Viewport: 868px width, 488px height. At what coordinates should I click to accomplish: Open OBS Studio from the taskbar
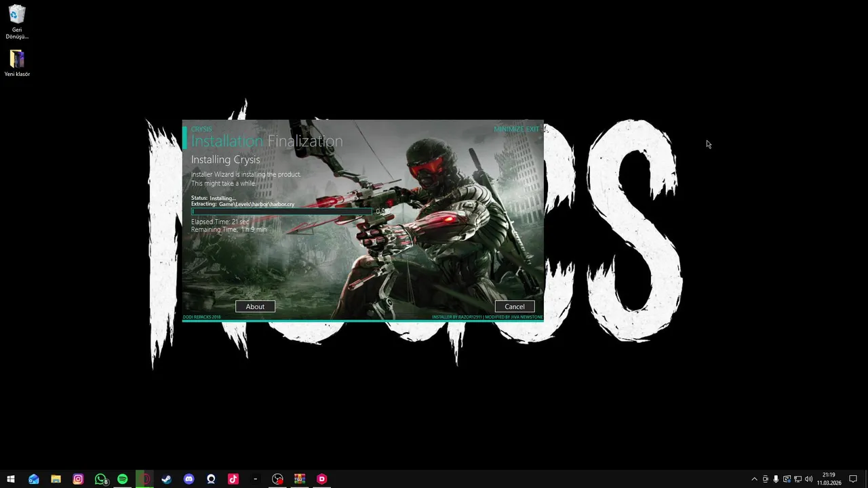click(x=277, y=479)
